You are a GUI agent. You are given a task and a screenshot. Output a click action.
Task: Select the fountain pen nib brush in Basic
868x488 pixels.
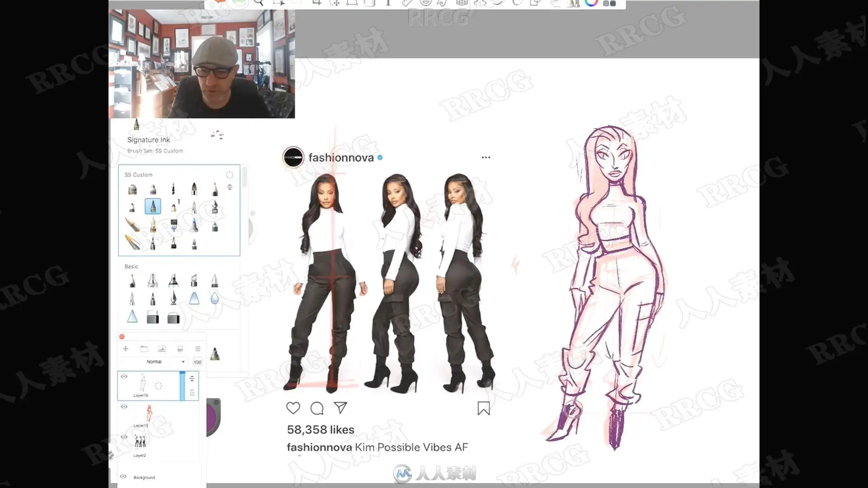click(x=174, y=298)
